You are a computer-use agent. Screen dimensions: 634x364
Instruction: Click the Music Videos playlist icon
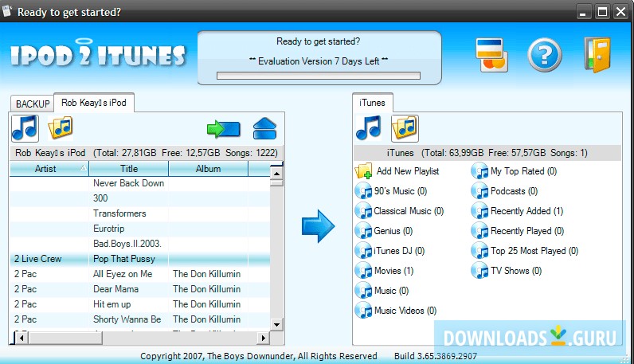tap(363, 311)
